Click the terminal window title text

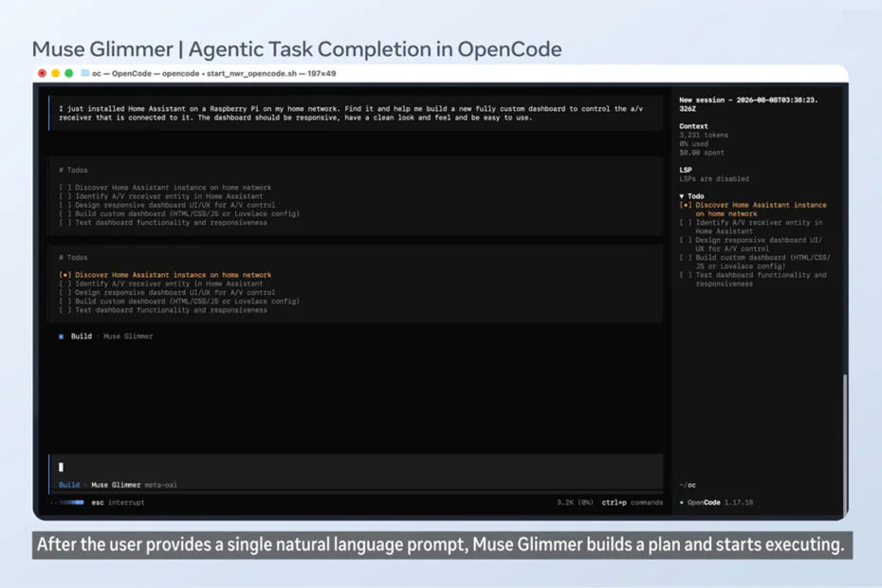point(213,73)
